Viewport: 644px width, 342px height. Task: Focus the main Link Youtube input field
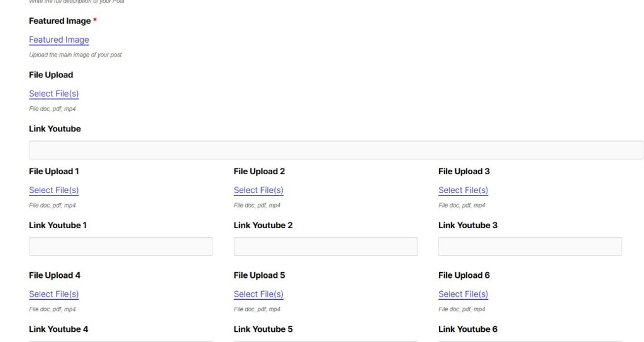click(336, 150)
